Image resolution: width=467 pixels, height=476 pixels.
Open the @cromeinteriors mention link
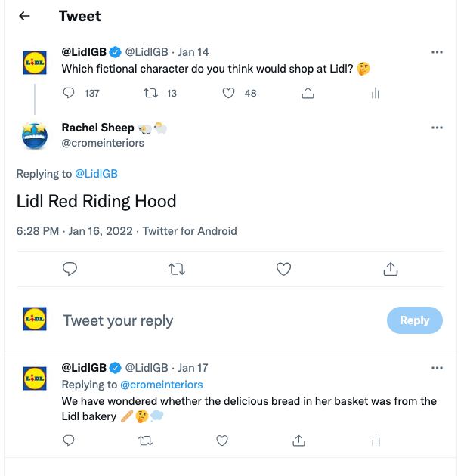162,385
